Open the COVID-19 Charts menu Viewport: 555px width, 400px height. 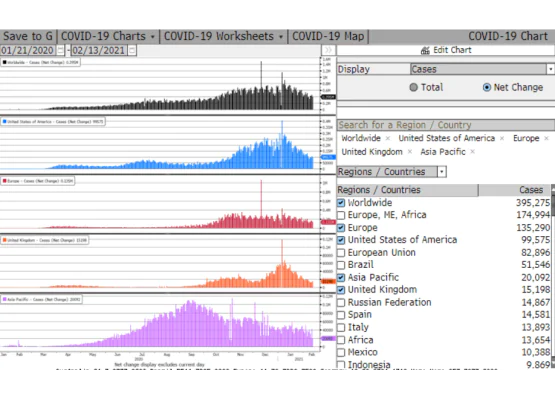(x=108, y=36)
